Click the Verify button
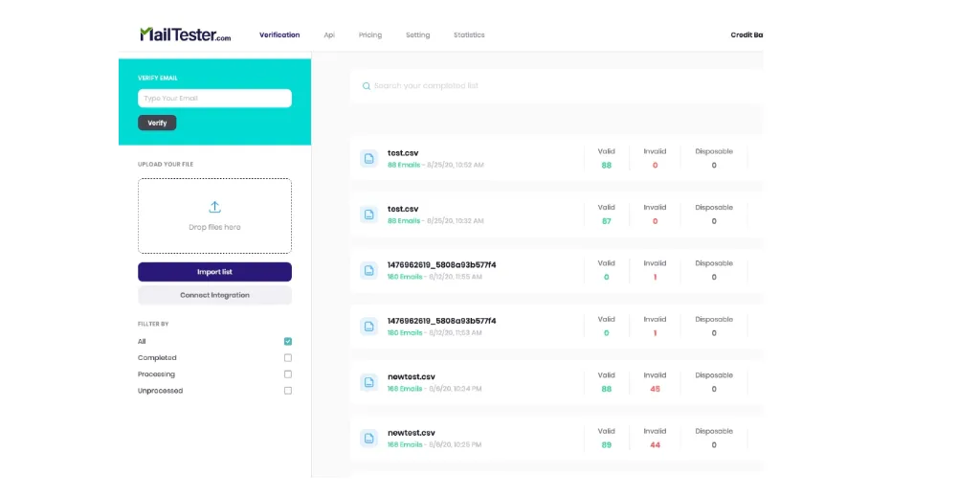This screenshot has height=497, width=980. 157,123
